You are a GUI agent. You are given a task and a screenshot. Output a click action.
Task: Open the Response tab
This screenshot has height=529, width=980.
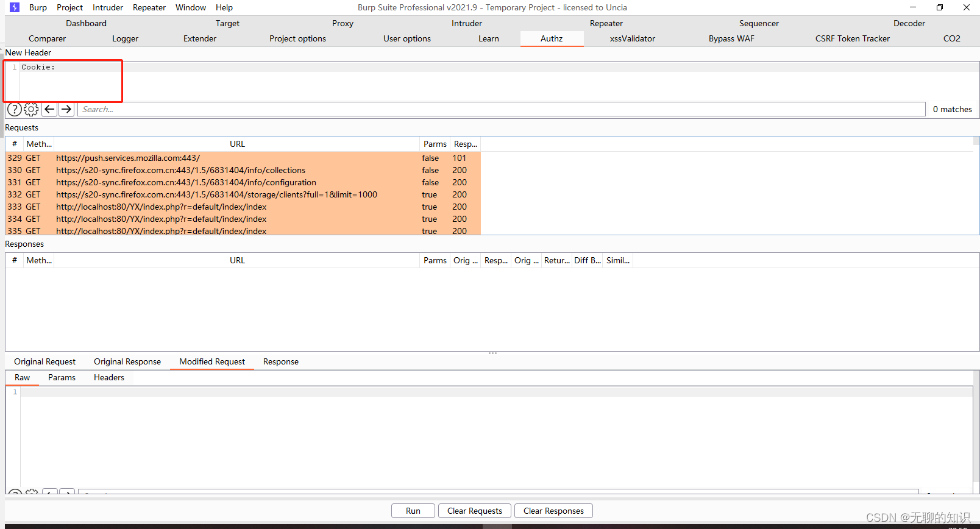[x=281, y=361]
